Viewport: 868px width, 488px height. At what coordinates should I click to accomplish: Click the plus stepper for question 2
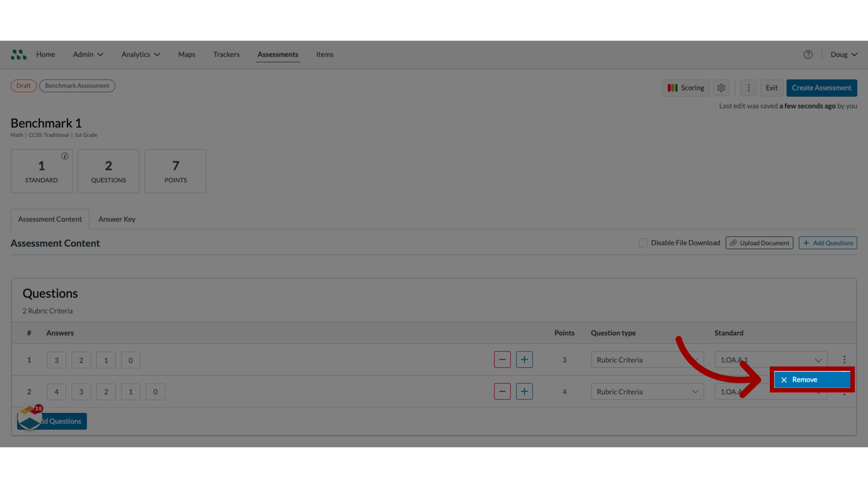click(x=524, y=391)
